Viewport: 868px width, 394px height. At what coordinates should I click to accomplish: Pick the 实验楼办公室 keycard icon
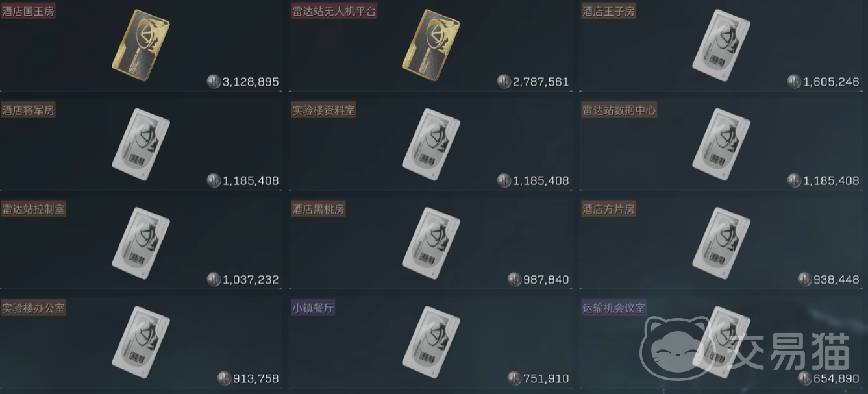click(142, 343)
